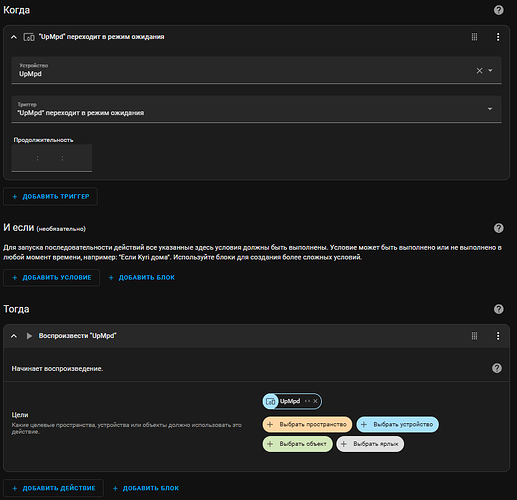Viewport: 517px width, 500px height.
Task: Clear the UpMpd device selection
Action: coord(479,70)
